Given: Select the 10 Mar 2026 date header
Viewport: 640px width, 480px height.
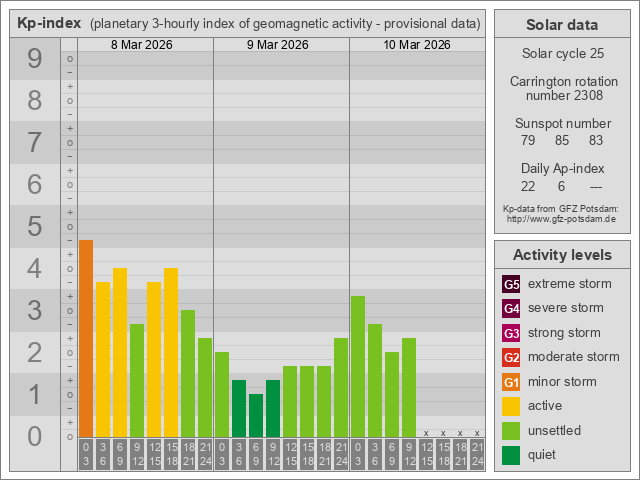Looking at the screenshot, I should click(x=417, y=45).
